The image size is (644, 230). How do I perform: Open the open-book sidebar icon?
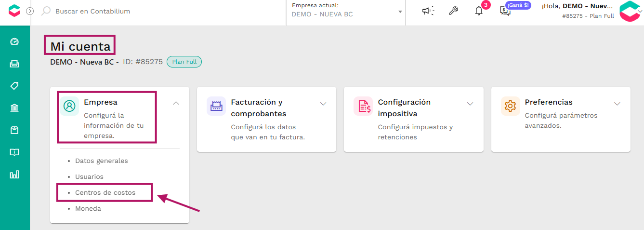point(14,152)
